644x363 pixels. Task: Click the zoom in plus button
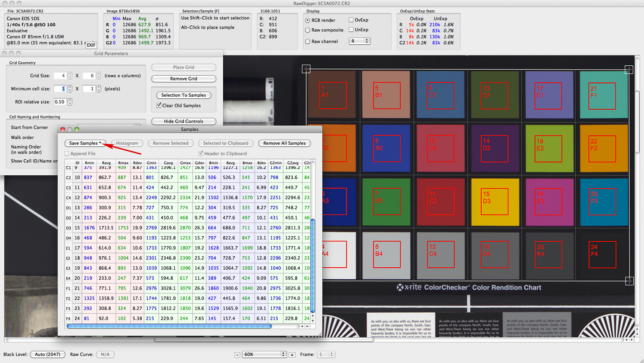click(x=292, y=355)
